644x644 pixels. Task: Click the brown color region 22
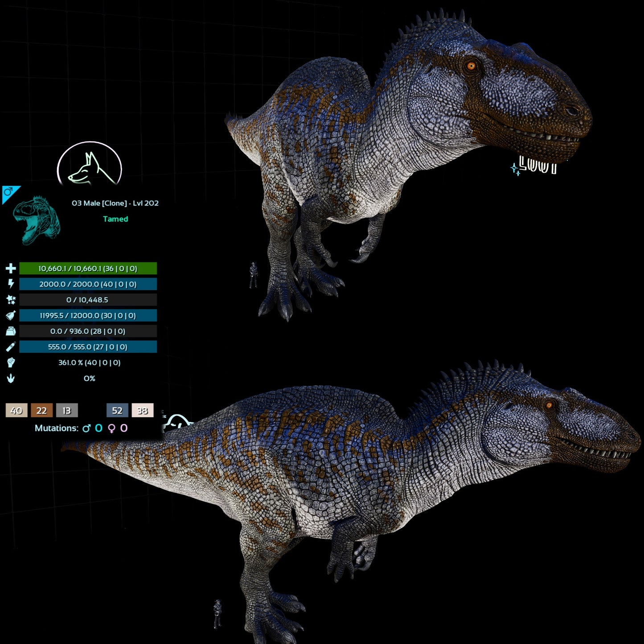(x=41, y=411)
